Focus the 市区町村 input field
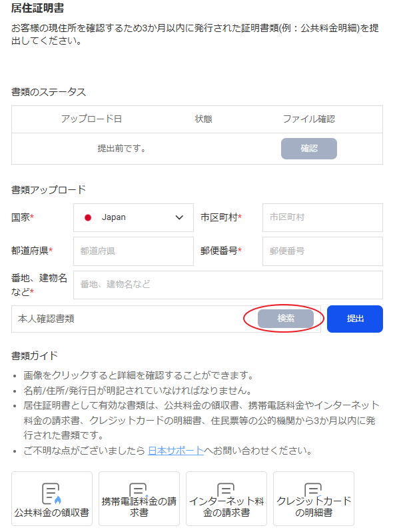The width and height of the screenshot is (393, 532). 322,217
